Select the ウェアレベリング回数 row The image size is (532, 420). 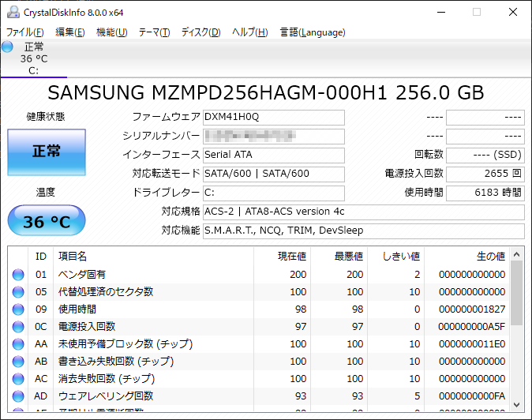coord(259,396)
